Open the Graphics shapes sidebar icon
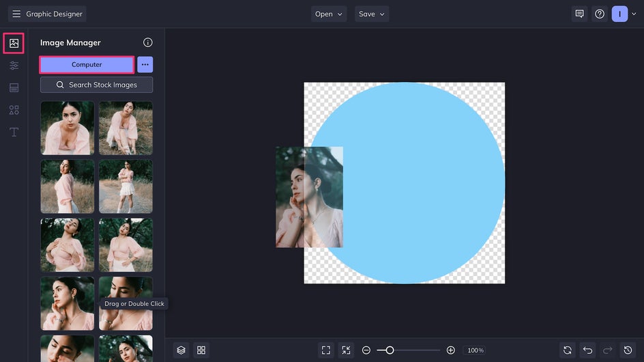 pyautogui.click(x=14, y=110)
